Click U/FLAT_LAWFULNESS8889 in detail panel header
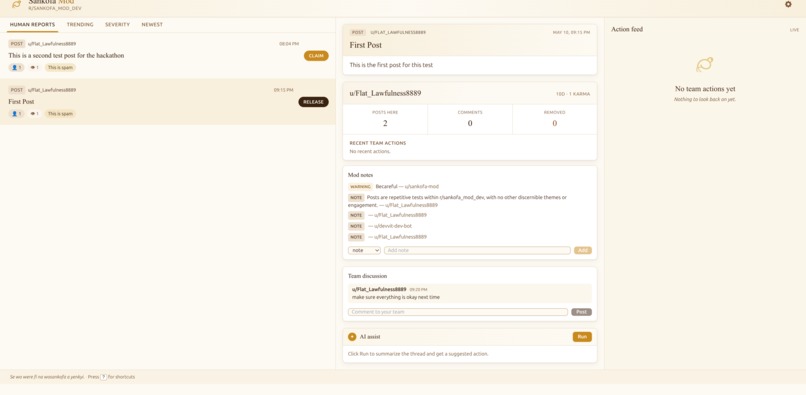 [398, 32]
